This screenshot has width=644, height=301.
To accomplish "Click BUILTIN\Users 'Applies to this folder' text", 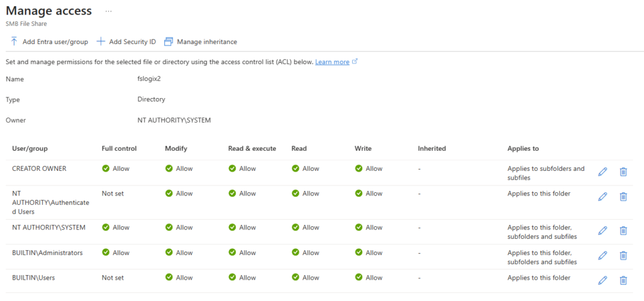I will pyautogui.click(x=539, y=278).
